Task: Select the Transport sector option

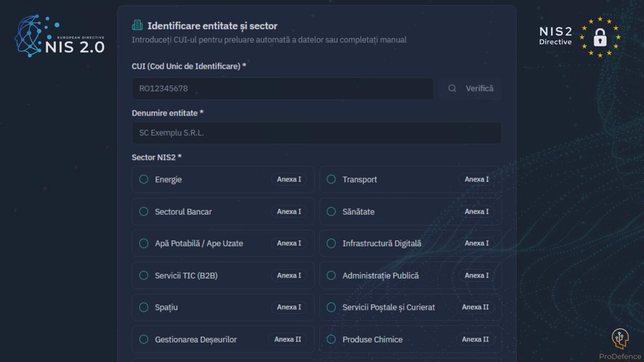Action: (411, 180)
